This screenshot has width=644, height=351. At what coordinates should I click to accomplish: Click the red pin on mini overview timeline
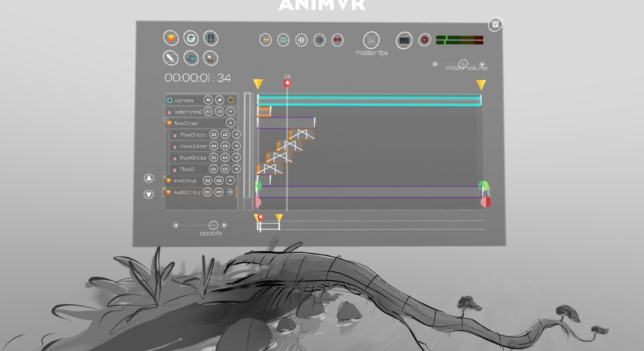pos(260,218)
